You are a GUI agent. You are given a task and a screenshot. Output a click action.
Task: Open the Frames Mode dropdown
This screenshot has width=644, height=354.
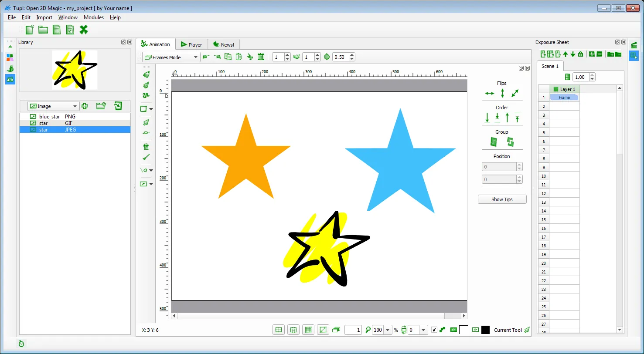coord(171,57)
